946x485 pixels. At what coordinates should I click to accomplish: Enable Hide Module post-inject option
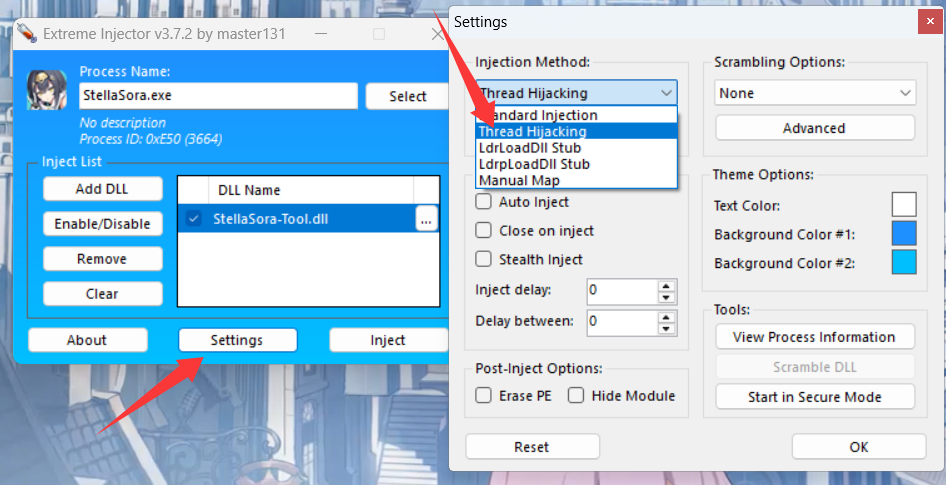point(576,396)
